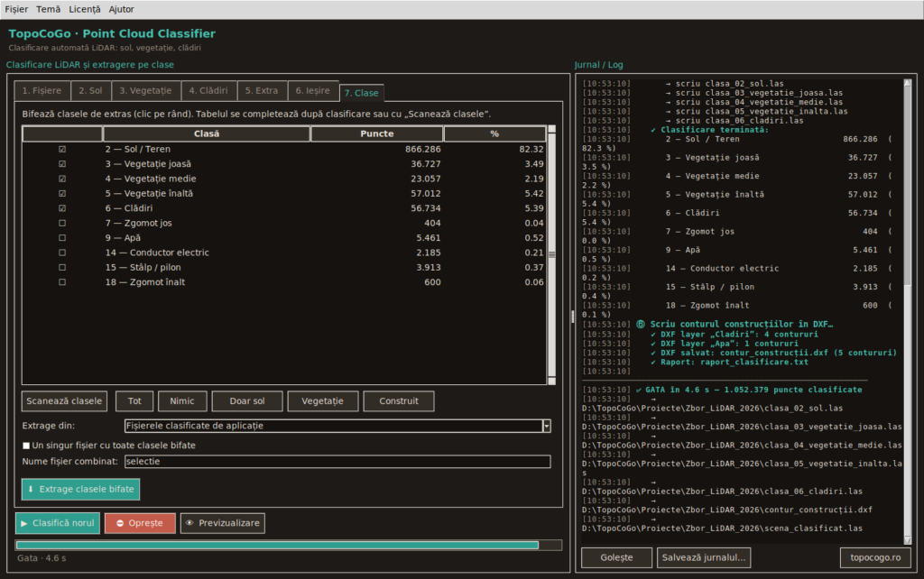The image size is (924, 579).
Task: Click log line GATA în 4.6 s
Action: (x=748, y=390)
